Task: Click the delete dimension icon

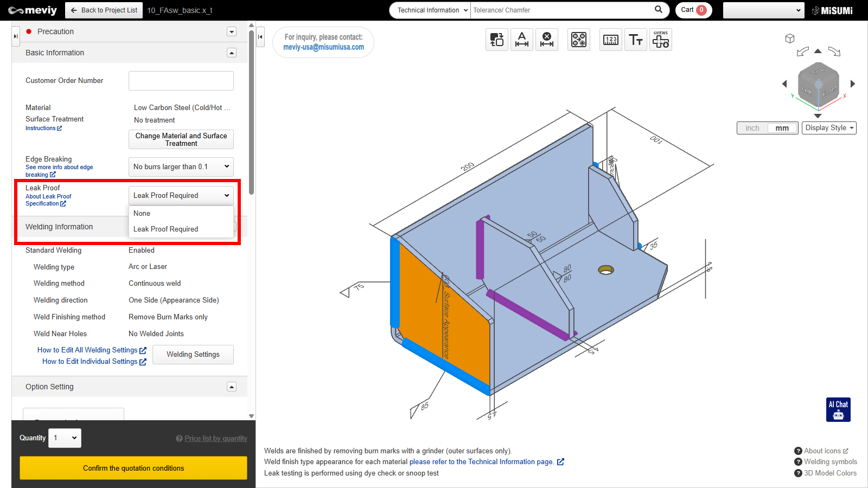Action: (x=547, y=40)
